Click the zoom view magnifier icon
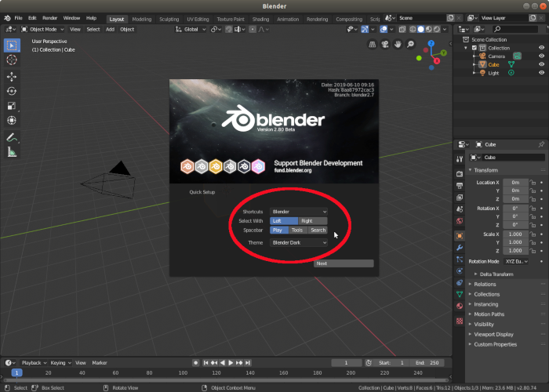The width and height of the screenshot is (549, 392). (x=410, y=44)
